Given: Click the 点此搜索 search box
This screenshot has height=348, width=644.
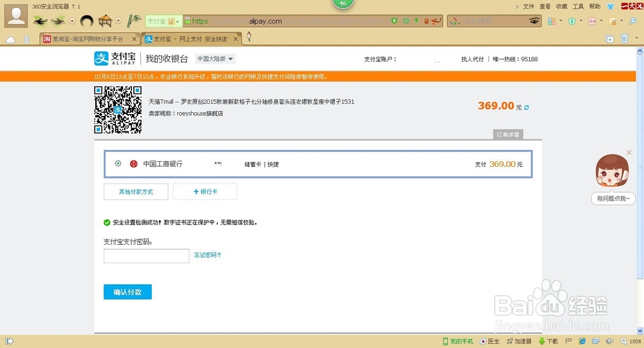Looking at the screenshot, I should (x=495, y=21).
